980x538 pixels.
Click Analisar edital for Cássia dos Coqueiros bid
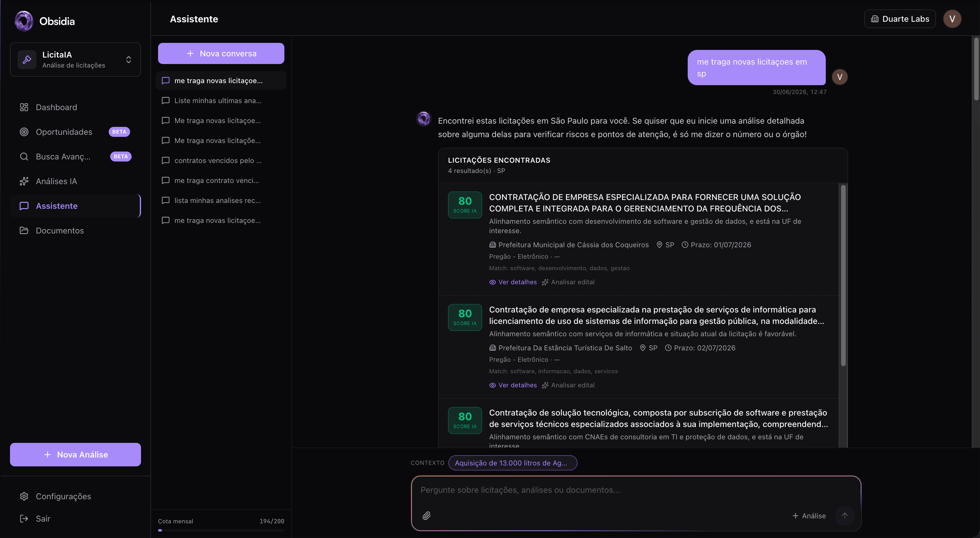click(x=568, y=282)
